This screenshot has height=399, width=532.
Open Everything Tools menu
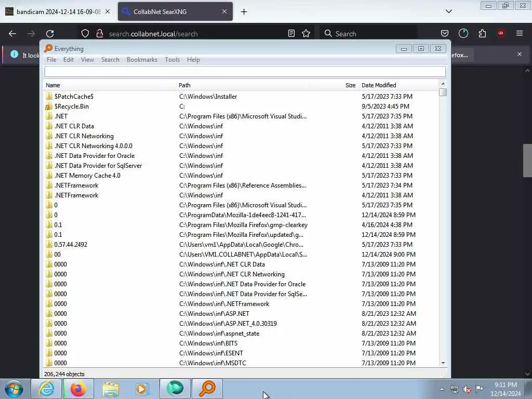pyautogui.click(x=172, y=60)
